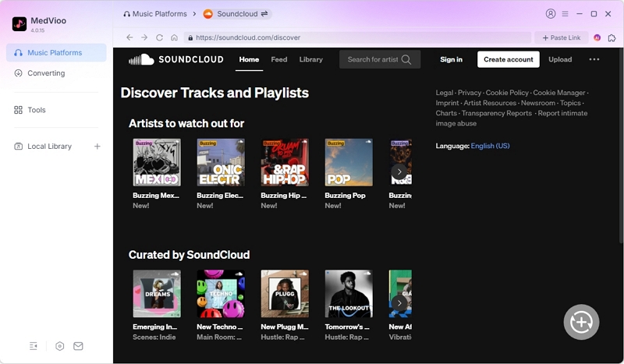Click the Paste Link button
The image size is (624, 364).
[561, 37]
